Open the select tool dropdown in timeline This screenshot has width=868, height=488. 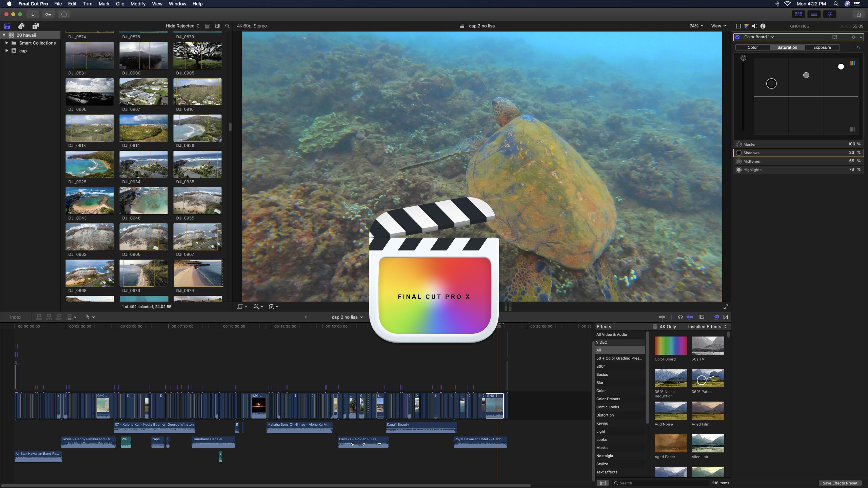[90, 317]
